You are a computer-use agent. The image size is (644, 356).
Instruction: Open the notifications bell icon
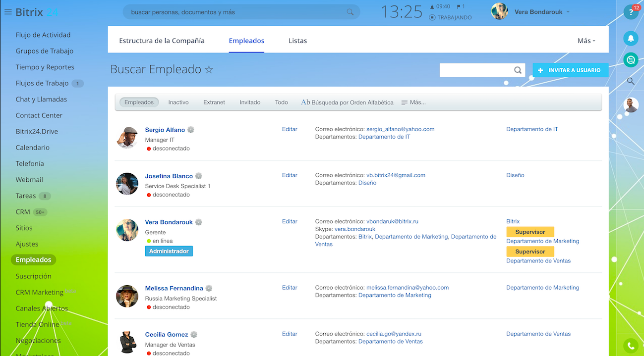tap(630, 38)
